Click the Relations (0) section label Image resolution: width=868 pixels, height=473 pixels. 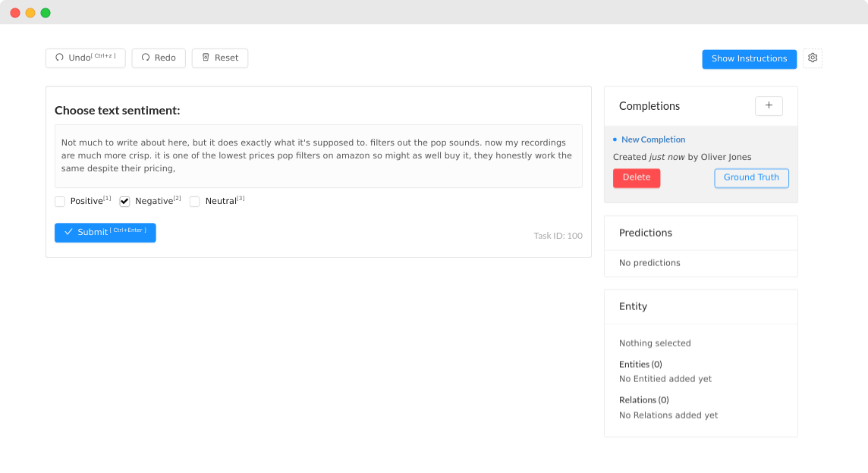click(643, 399)
